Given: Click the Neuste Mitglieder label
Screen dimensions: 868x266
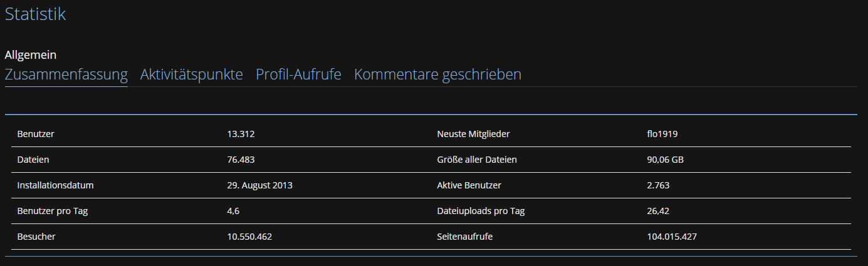Looking at the screenshot, I should point(473,134).
